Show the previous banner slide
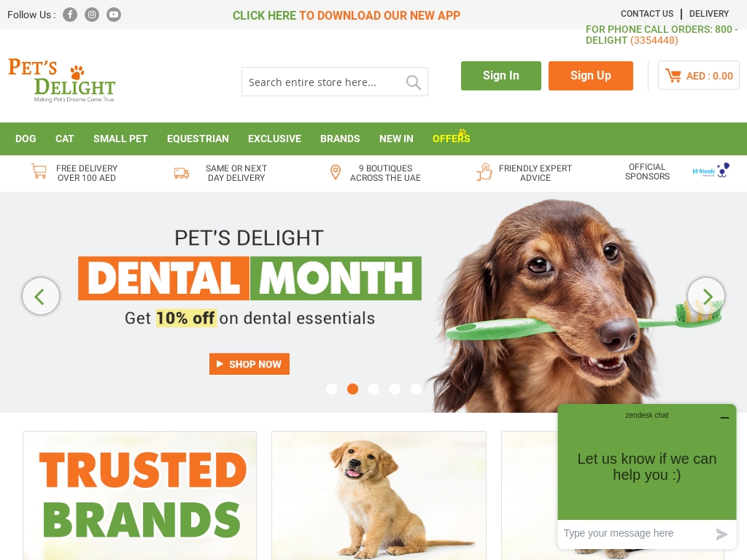This screenshot has width=747, height=560. pos(41,296)
